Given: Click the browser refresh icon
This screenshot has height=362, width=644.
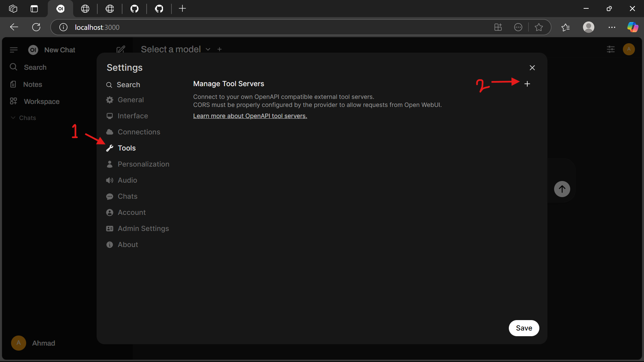Looking at the screenshot, I should tap(36, 27).
